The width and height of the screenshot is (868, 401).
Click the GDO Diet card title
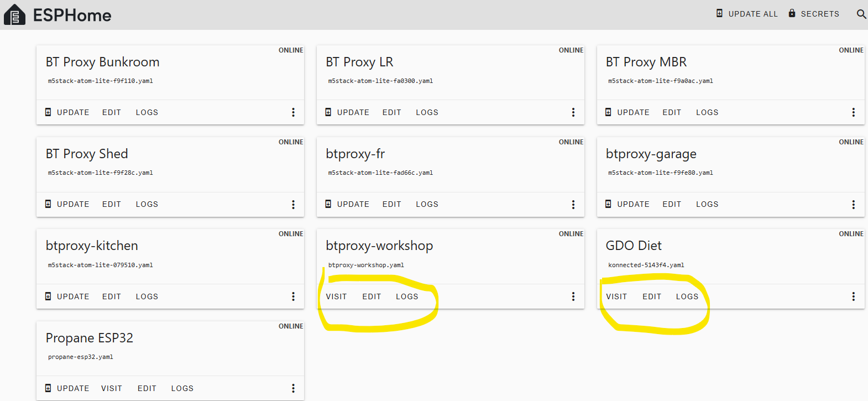click(634, 246)
